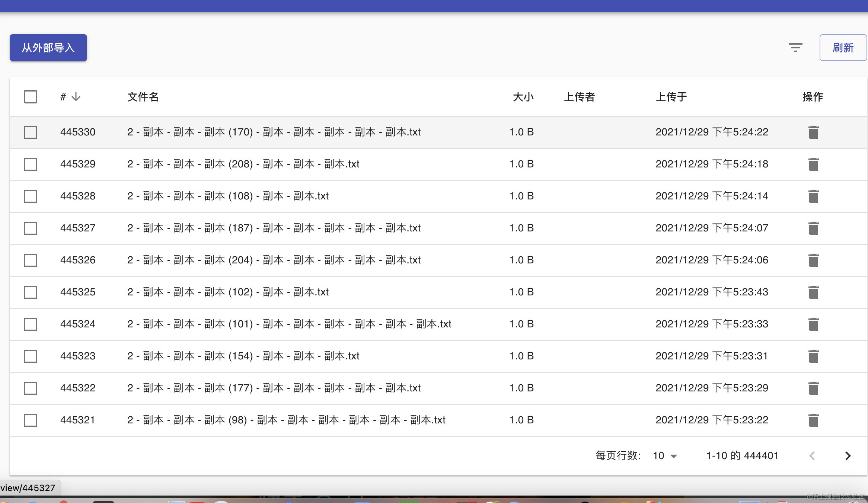Click trash icon for row 445321
The image size is (868, 503).
(x=813, y=420)
